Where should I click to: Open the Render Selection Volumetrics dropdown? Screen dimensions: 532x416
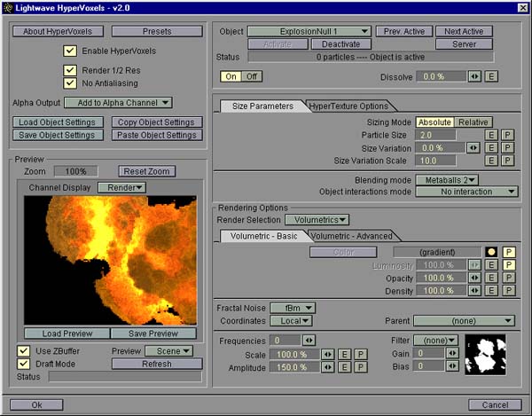click(317, 220)
